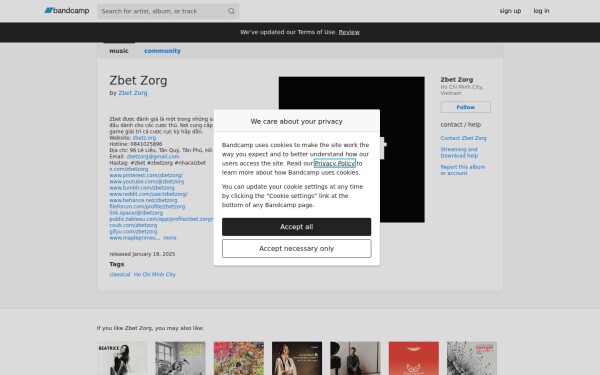Open the recommended album with colorful floral cover
The width and height of the screenshot is (600, 375).
239,358
